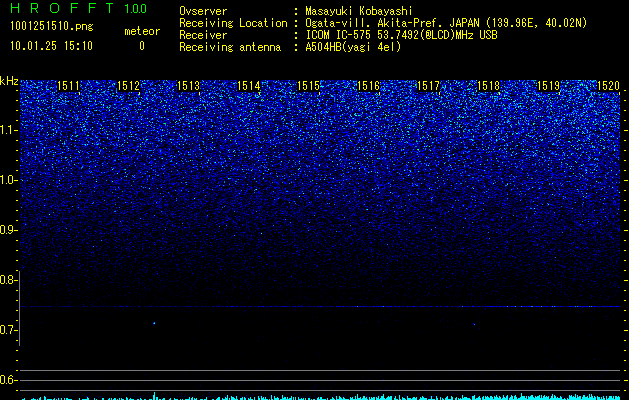Viewport: 629px width, 400px height.
Task: Click the HROFFT title text
Action: [x=62, y=8]
